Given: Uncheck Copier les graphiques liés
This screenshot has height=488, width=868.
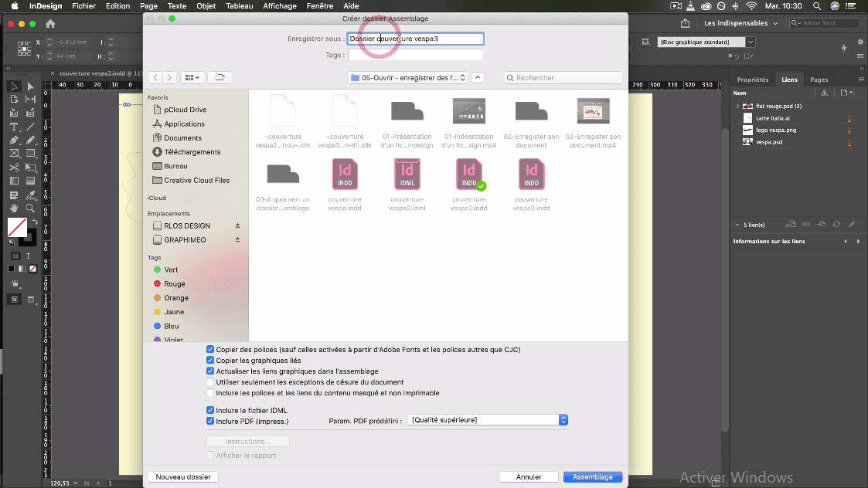Looking at the screenshot, I should pyautogui.click(x=210, y=361).
